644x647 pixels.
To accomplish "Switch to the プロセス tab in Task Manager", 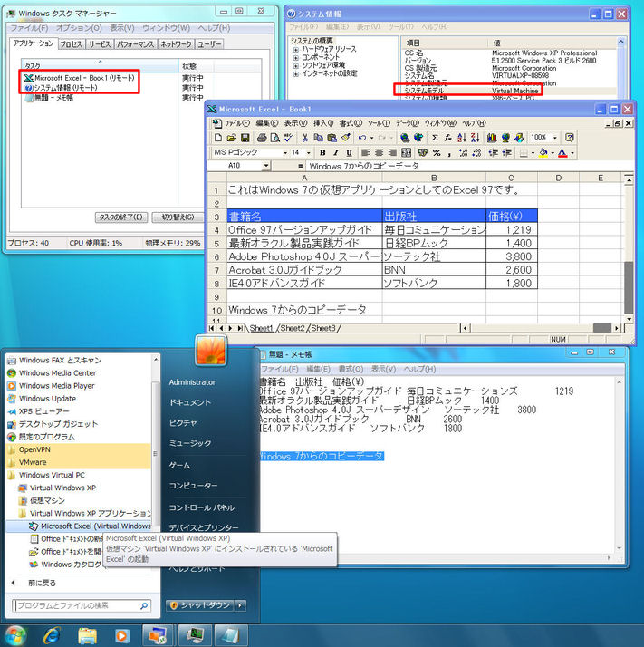I will [x=71, y=44].
